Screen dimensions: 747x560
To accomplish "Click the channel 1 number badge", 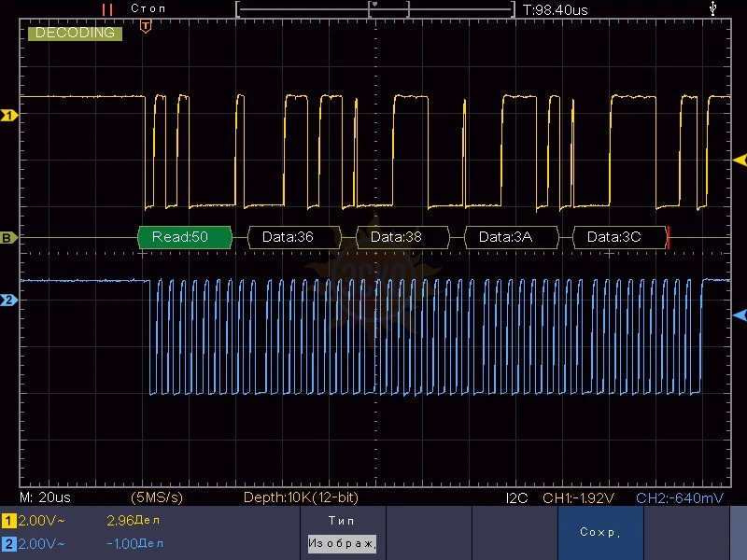I will 8,521.
